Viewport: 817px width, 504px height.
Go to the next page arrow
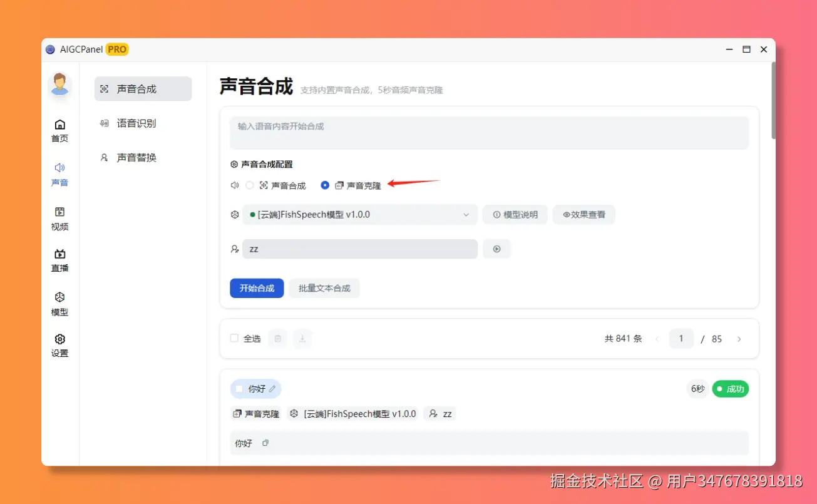pos(739,339)
